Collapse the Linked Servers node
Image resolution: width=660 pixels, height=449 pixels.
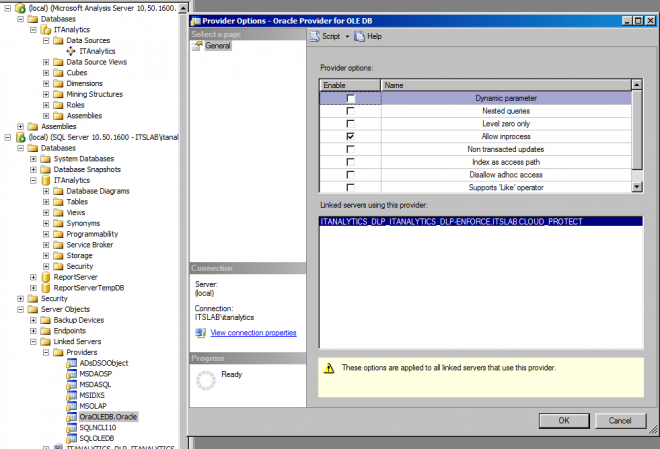[33, 342]
